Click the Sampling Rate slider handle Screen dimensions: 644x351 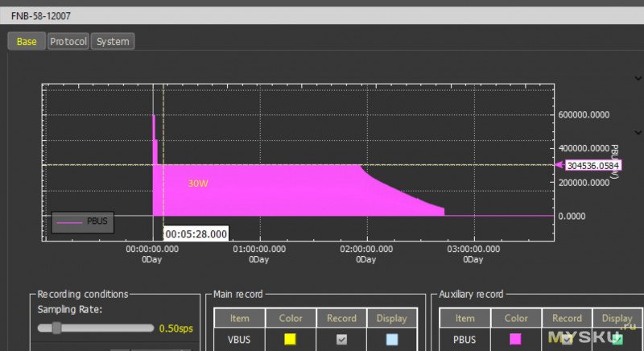point(56,328)
